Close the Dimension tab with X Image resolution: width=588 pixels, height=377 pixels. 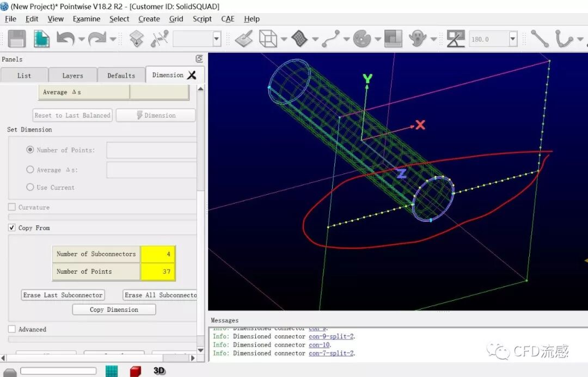pos(192,75)
